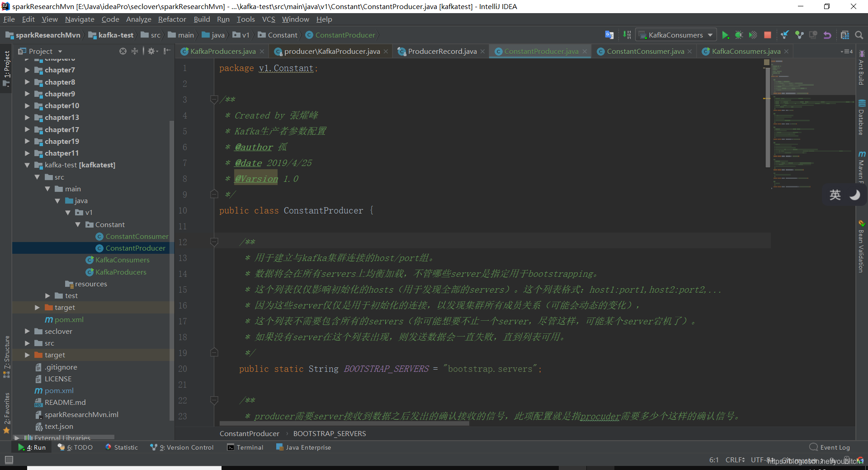Click the VCS Commit icon
This screenshot has width=868, height=470.
click(x=799, y=35)
